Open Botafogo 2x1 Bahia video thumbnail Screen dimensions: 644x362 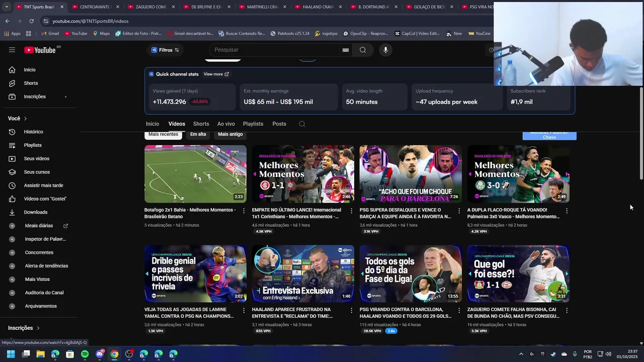[195, 174]
